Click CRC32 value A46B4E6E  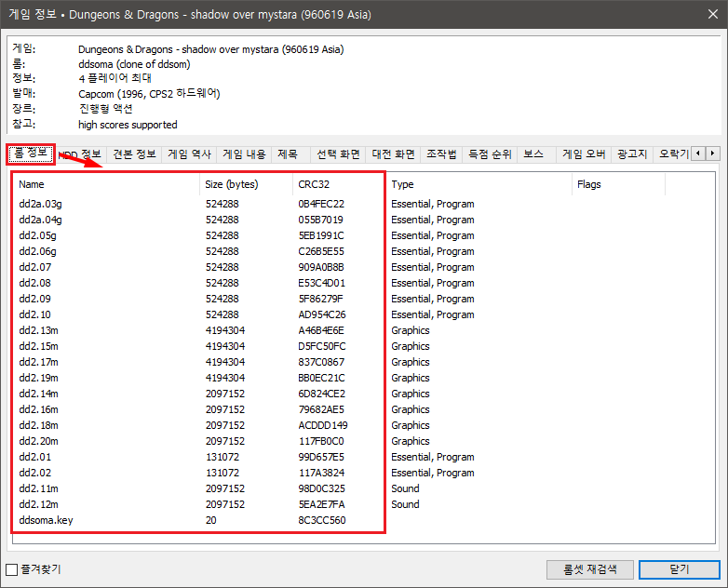point(321,330)
